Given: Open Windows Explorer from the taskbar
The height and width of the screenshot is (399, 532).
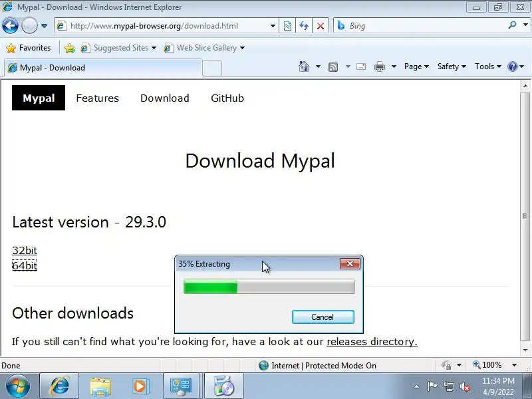Looking at the screenshot, I should pyautogui.click(x=100, y=386).
